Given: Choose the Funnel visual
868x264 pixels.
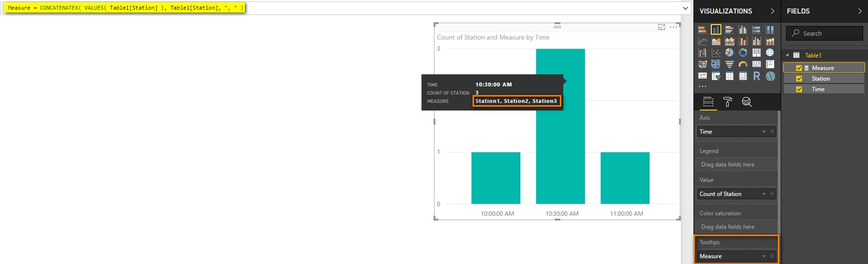Looking at the screenshot, I should click(730, 64).
